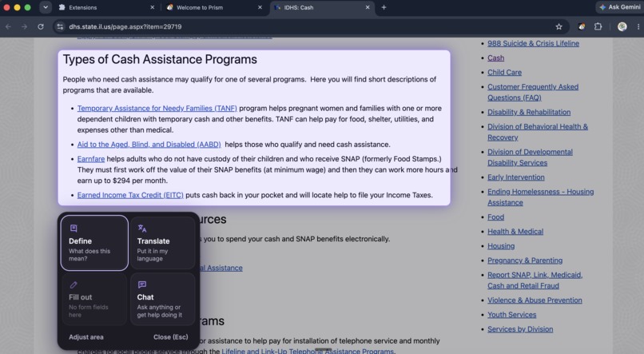Open Disability & Rehabilitation link
Image resolution: width=644 pixels, height=354 pixels.
coord(529,112)
